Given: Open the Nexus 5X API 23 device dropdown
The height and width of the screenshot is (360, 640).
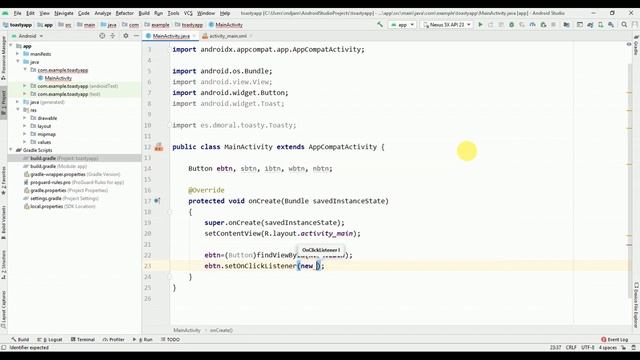Looking at the screenshot, I should point(447,25).
